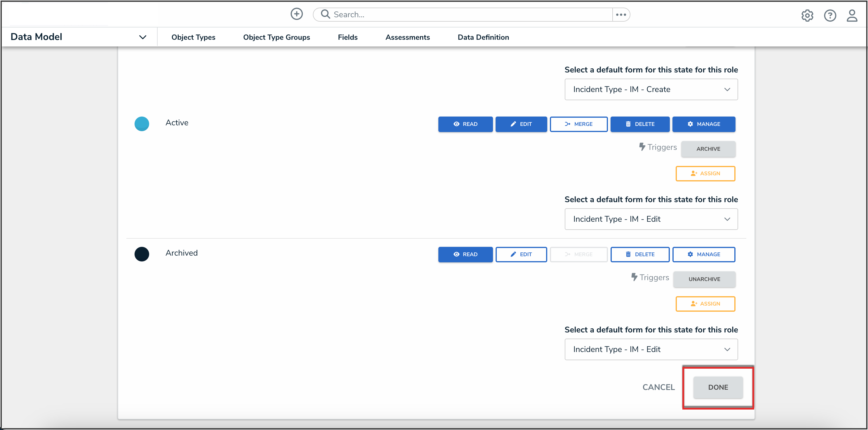Viewport: 868px width, 430px height.
Task: Open the settings gear icon
Action: pyautogui.click(x=807, y=15)
